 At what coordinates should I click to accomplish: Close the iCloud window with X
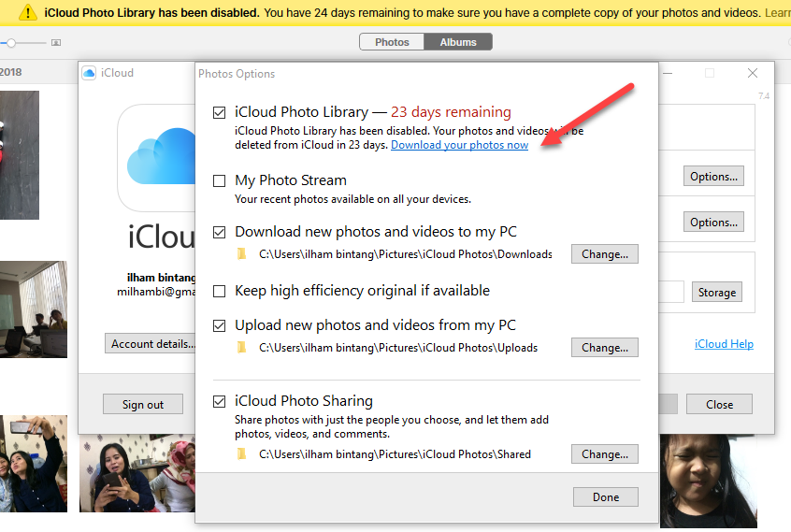752,73
